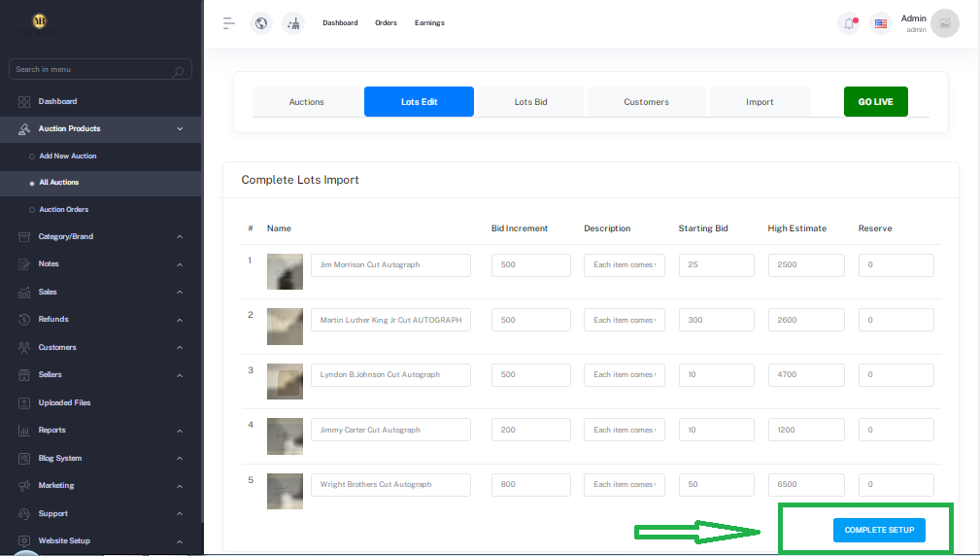This screenshot has width=980, height=556.
Task: Open the notifications bell icon
Action: tap(849, 23)
